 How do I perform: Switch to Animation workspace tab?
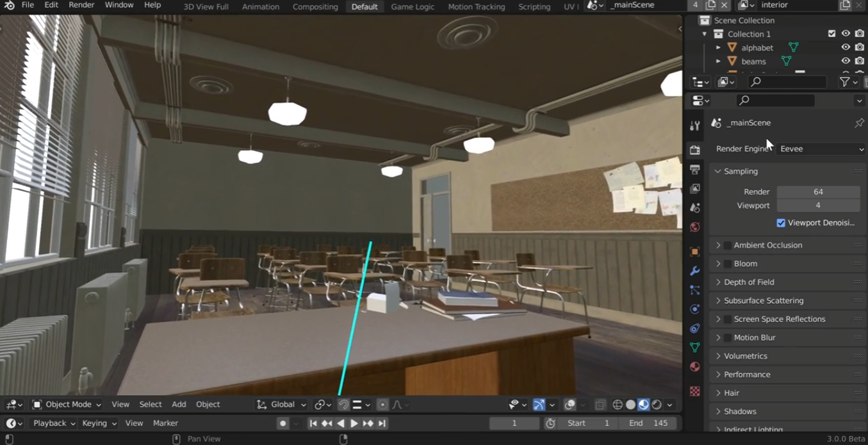coord(261,6)
